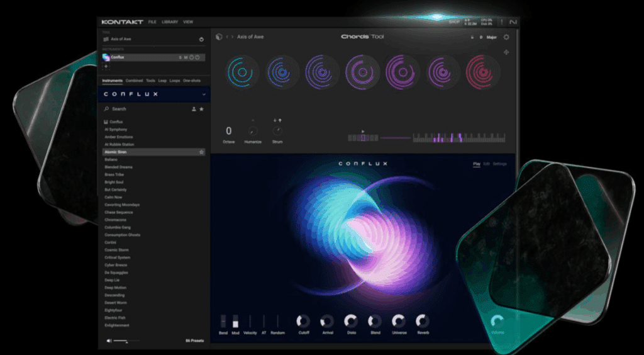Switch to the Leap tab
Screen dimensions: 644x355
(x=163, y=81)
